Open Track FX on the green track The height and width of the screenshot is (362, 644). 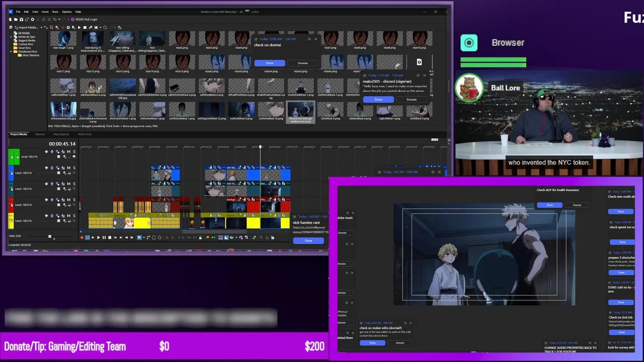click(63, 151)
